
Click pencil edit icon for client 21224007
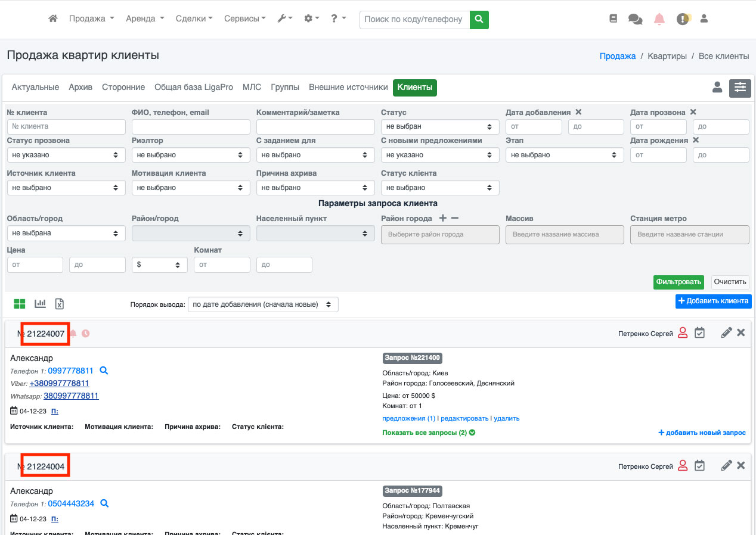(726, 333)
